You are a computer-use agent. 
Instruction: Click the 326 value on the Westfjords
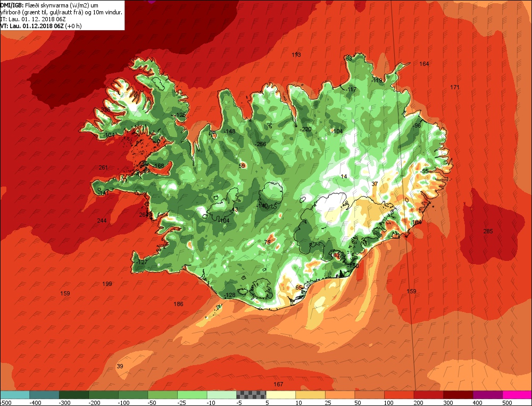pos(105,110)
